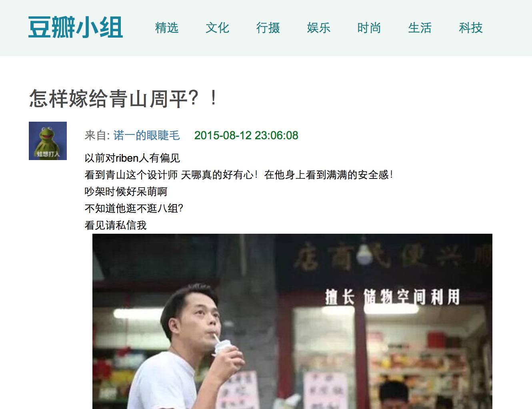Open the 时尚 category link

369,28
